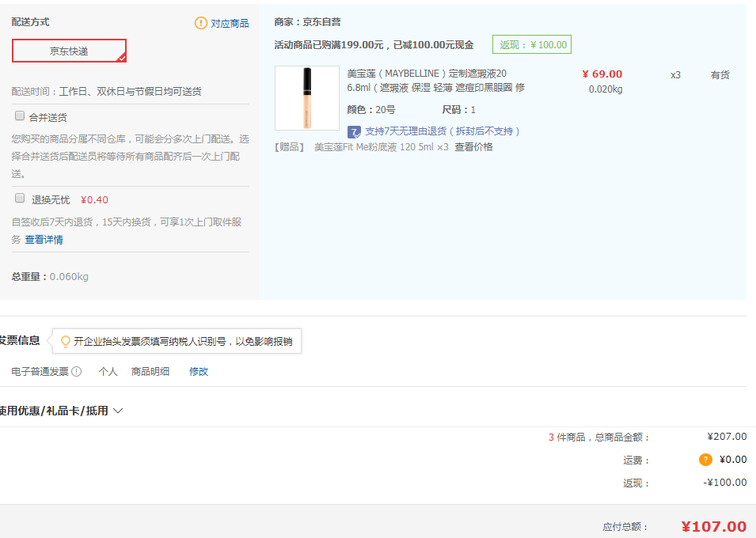Select the 京东快递 delivery method
The width and height of the screenshot is (756, 538).
[x=69, y=49]
